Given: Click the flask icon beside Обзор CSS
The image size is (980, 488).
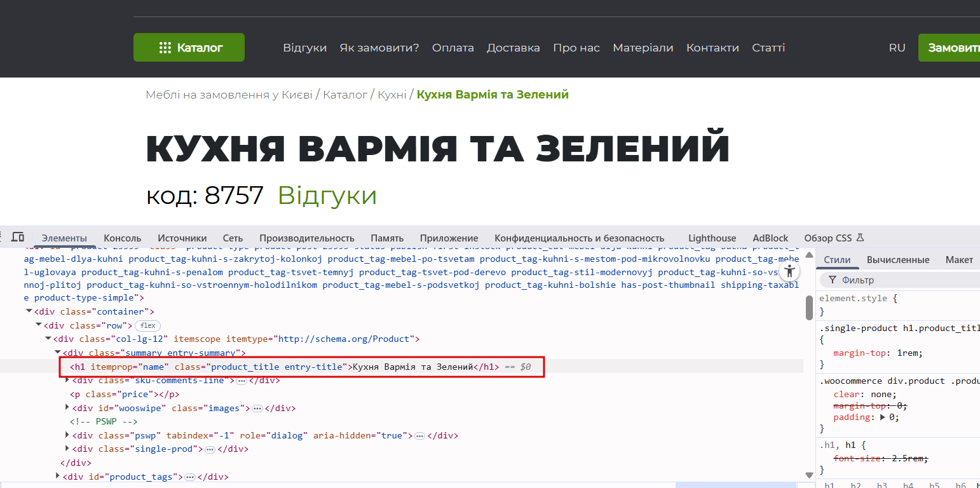Looking at the screenshot, I should coord(860,238).
